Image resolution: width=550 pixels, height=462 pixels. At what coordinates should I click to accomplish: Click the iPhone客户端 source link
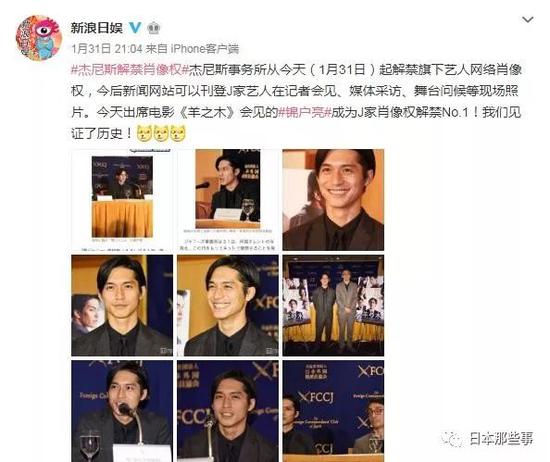(205, 49)
